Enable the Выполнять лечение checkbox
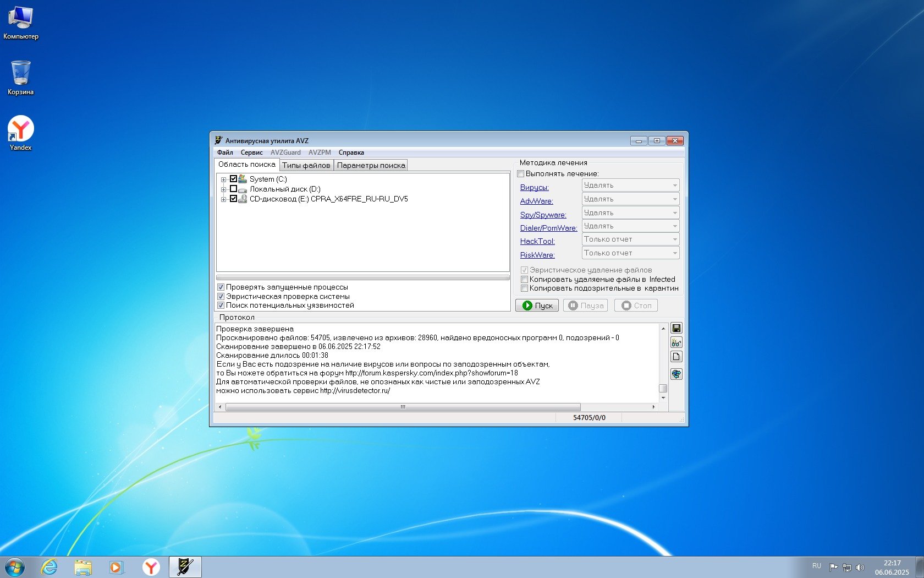924x578 pixels. (521, 174)
